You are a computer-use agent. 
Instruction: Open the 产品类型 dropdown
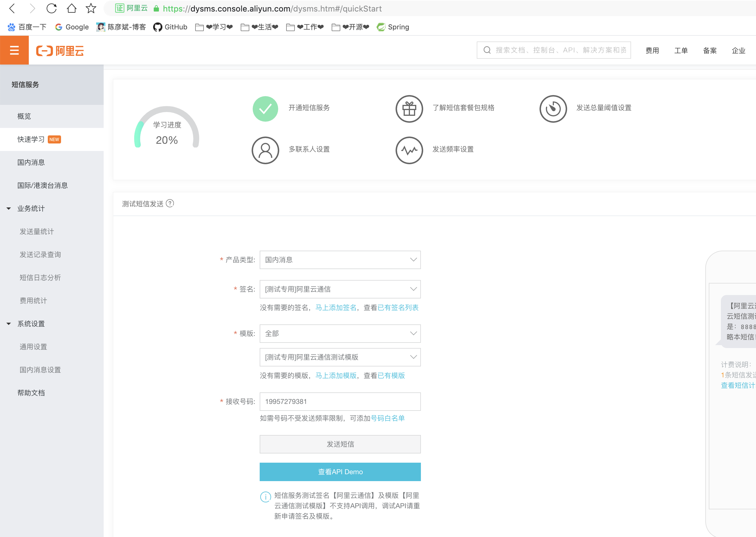(x=340, y=260)
